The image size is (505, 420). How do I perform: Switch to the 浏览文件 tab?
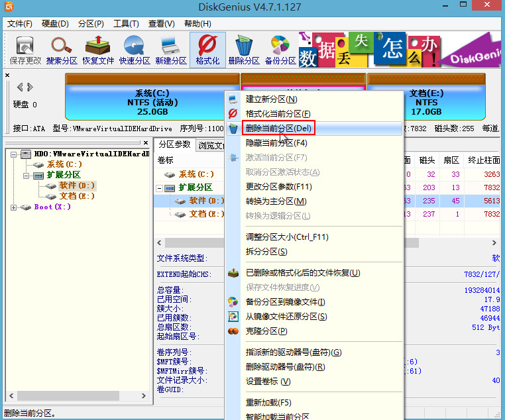click(x=210, y=146)
